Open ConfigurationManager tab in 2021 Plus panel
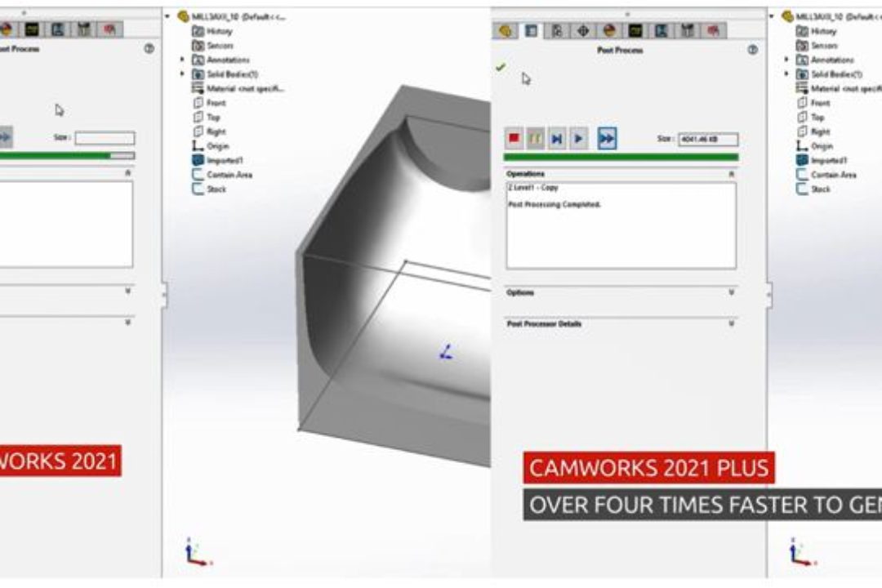Viewport: 882px width, 588px height. (x=557, y=30)
